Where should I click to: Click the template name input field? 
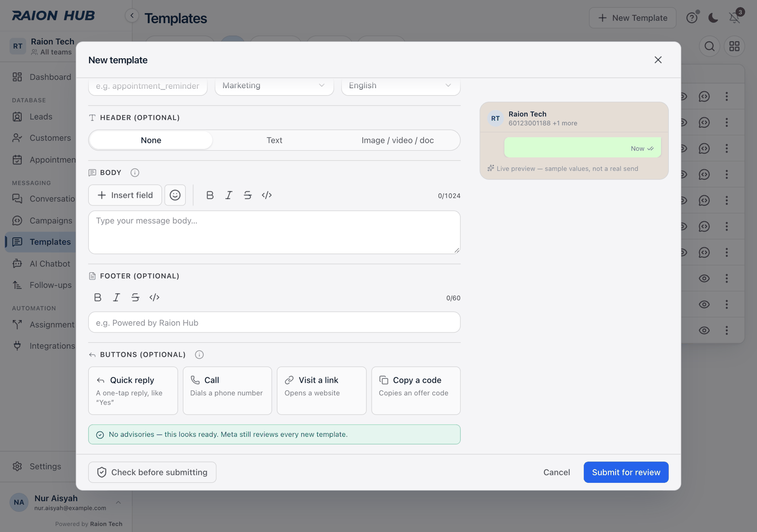(x=148, y=86)
